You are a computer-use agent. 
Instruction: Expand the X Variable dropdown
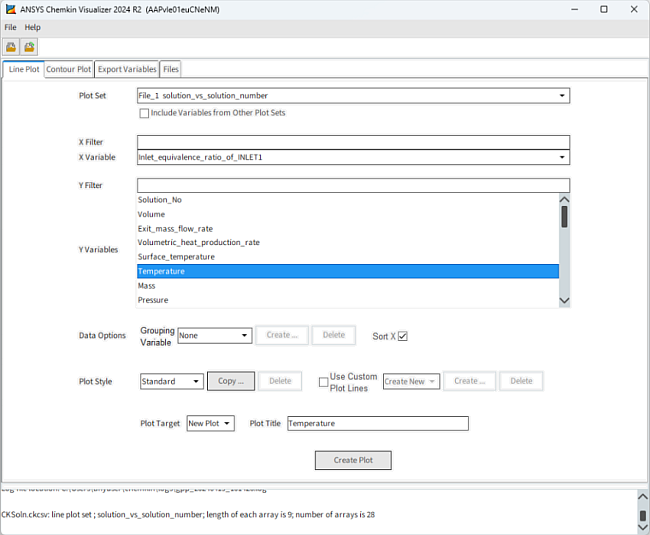coord(353,157)
